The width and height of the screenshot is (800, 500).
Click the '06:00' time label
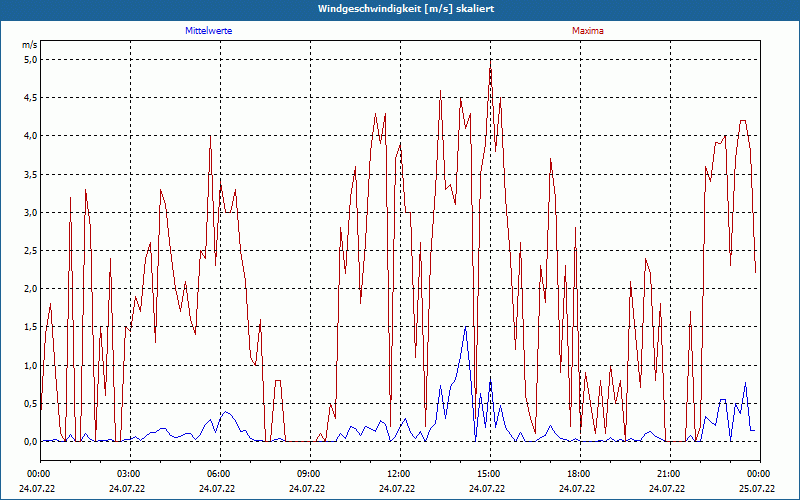pos(220,474)
